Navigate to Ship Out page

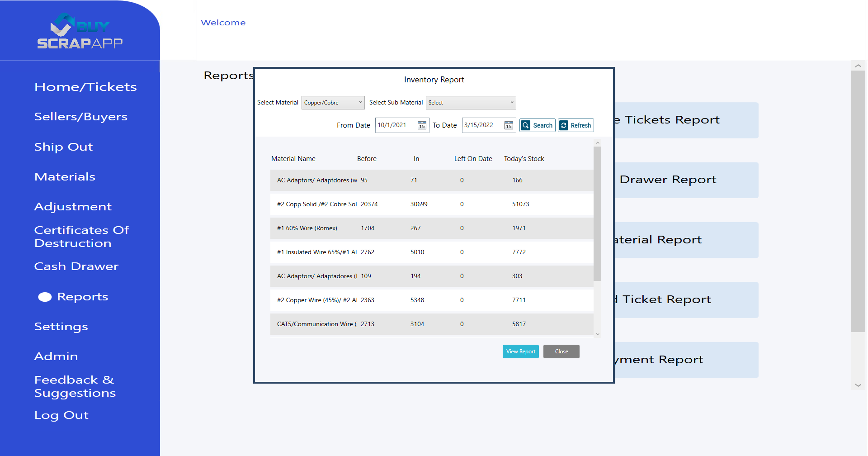[64, 147]
